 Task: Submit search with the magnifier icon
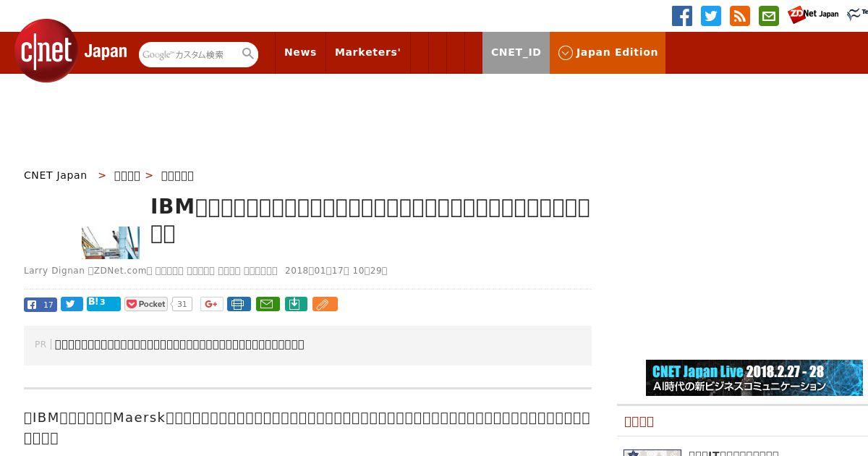(x=248, y=54)
